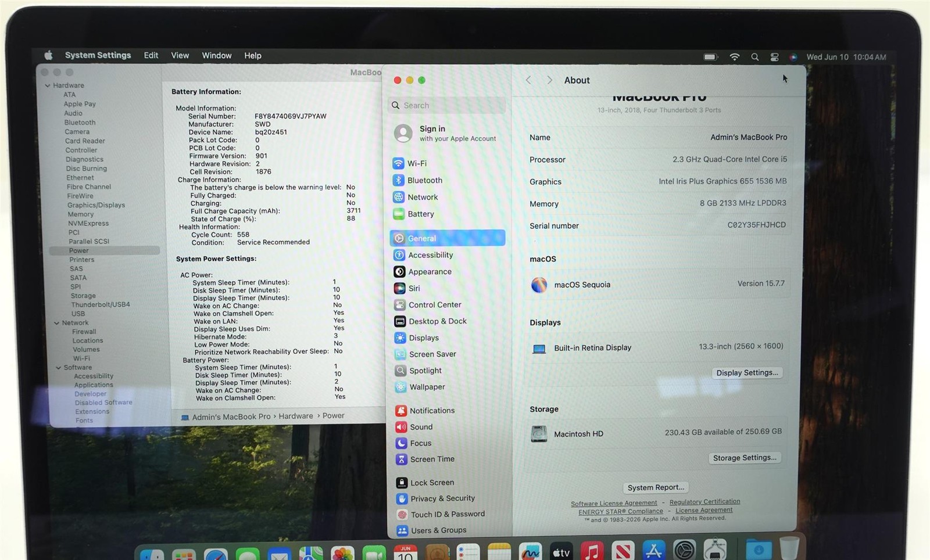Open Desktop & Dock settings
The width and height of the screenshot is (930, 560).
point(431,321)
